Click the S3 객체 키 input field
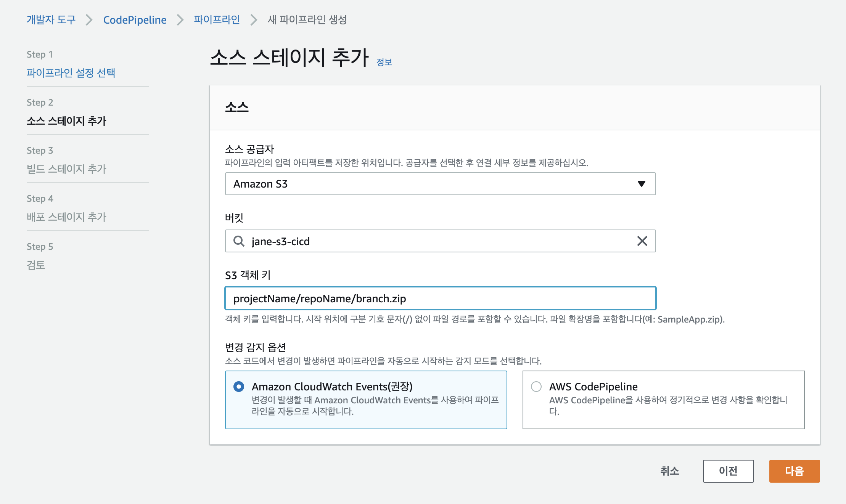The width and height of the screenshot is (846, 504). pyautogui.click(x=441, y=298)
